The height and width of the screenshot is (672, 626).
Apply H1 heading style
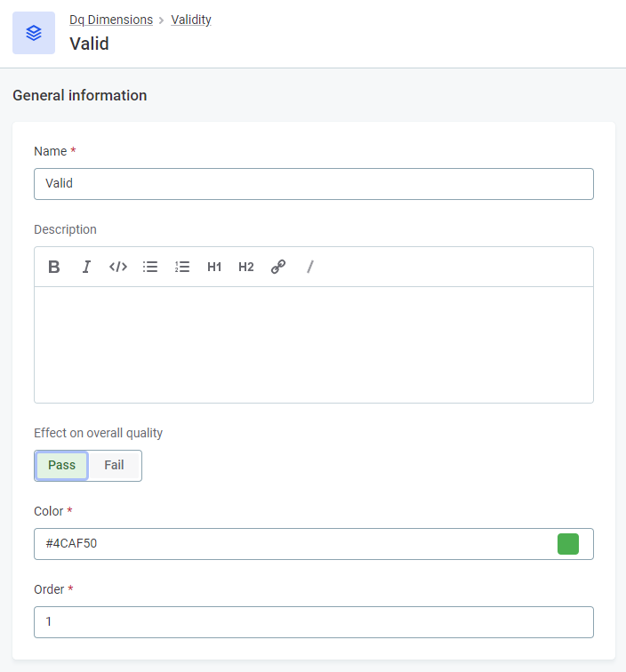pyautogui.click(x=214, y=267)
